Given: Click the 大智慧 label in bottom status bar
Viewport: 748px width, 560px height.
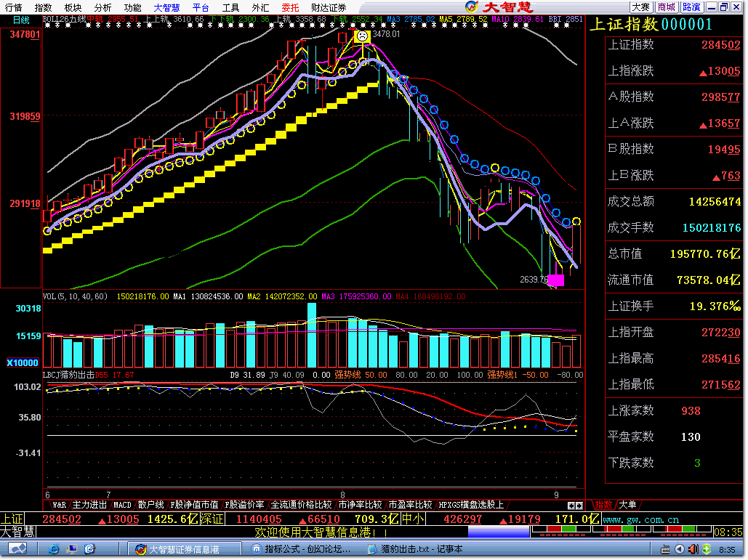Looking at the screenshot, I should 18,532.
